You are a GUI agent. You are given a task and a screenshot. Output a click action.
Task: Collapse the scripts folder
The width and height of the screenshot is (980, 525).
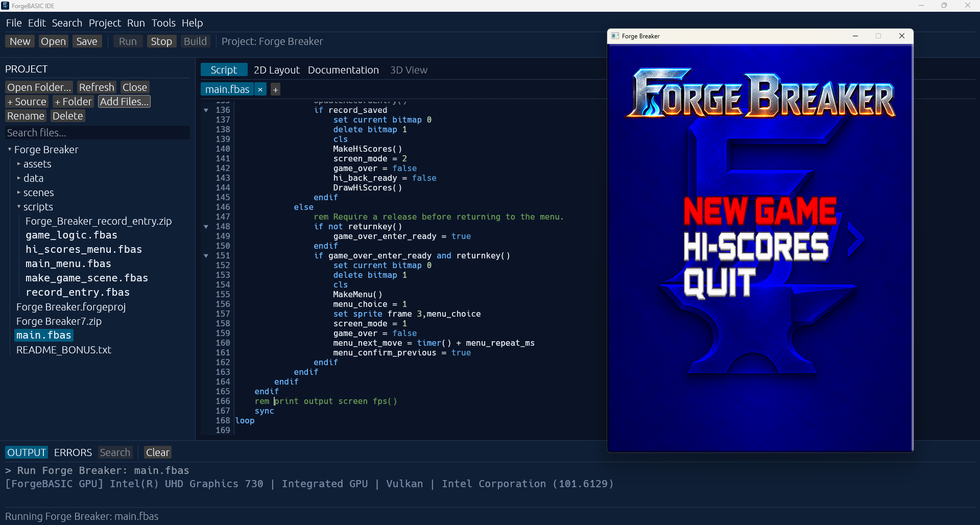tap(19, 207)
